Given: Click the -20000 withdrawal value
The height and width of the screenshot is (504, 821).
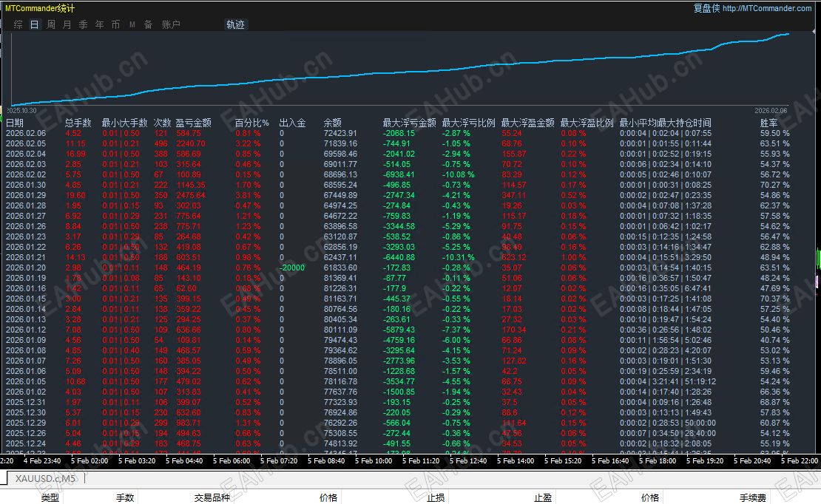Looking at the screenshot, I should 291,268.
